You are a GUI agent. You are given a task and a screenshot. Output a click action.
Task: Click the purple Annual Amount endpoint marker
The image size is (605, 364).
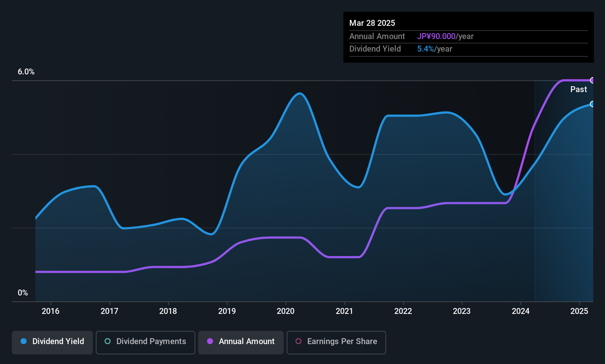click(592, 80)
